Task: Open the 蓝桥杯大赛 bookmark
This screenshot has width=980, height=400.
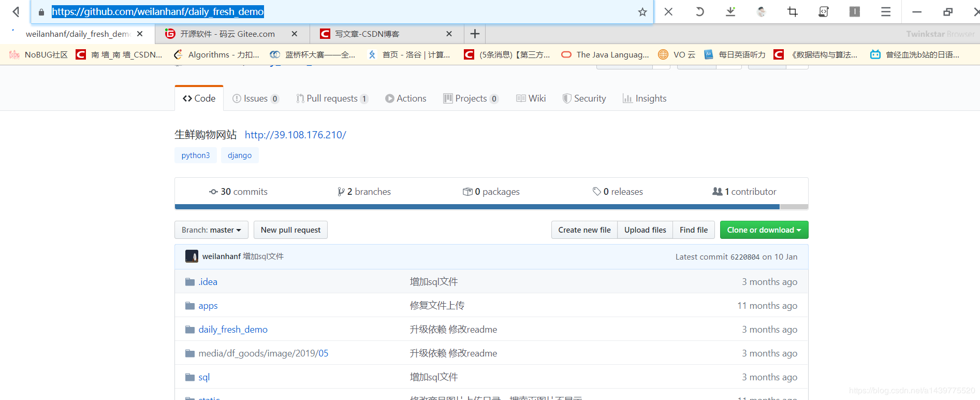Action: pos(313,54)
